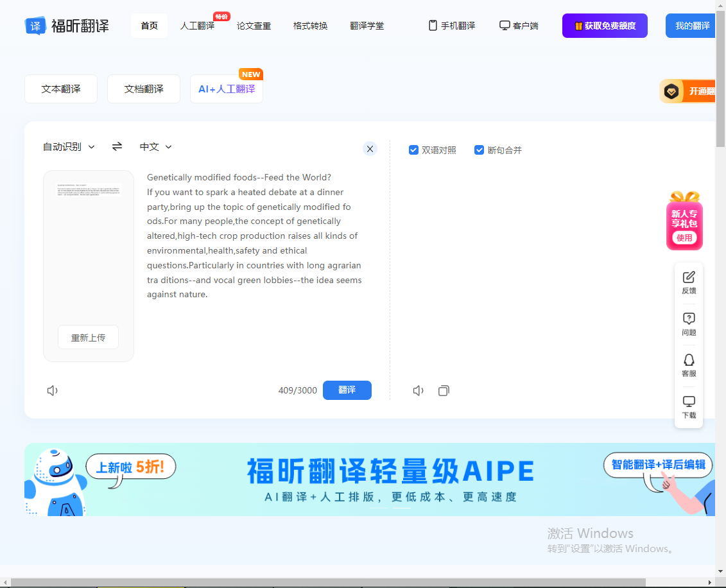Open 手机翻译 mobile translation
This screenshot has height=588, width=726.
point(452,26)
